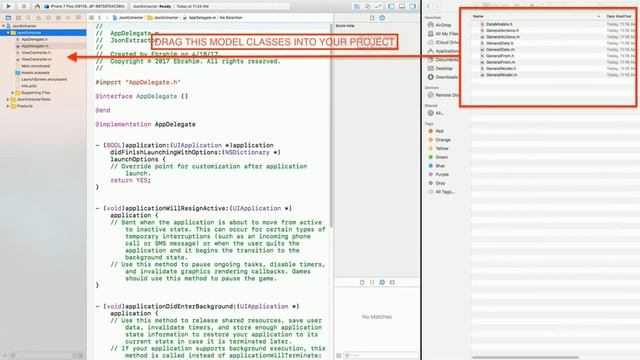Toggle library icon/list view button
The image size is (640, 360).
pyautogui.click(x=339, y=356)
